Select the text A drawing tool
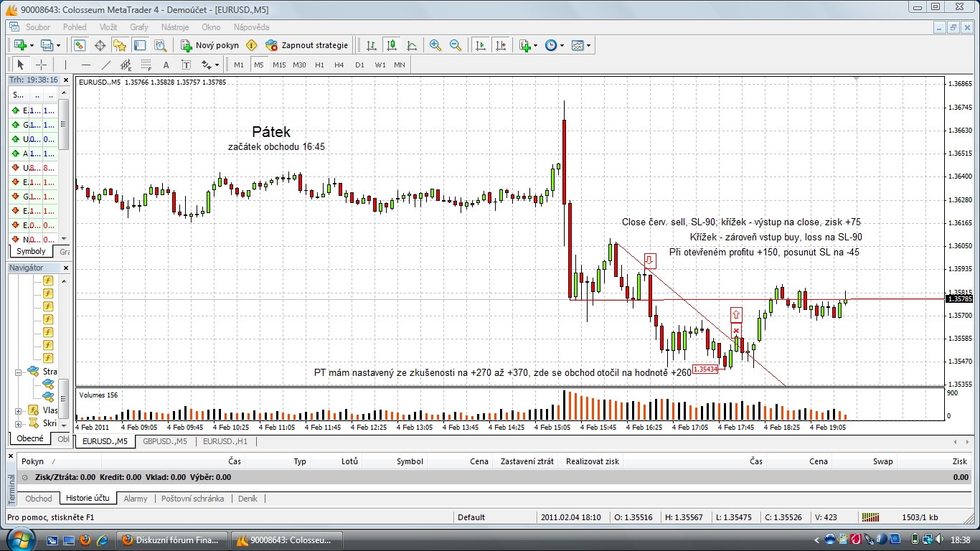 coord(166,65)
